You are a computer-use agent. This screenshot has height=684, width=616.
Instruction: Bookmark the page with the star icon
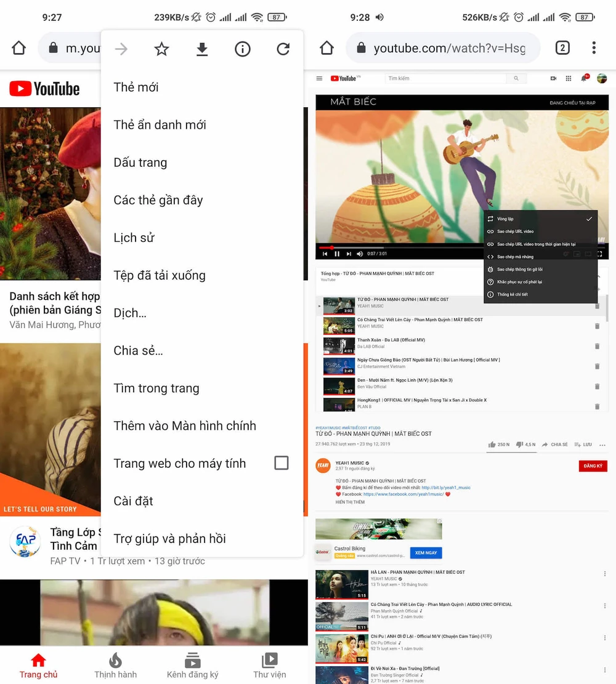[161, 49]
